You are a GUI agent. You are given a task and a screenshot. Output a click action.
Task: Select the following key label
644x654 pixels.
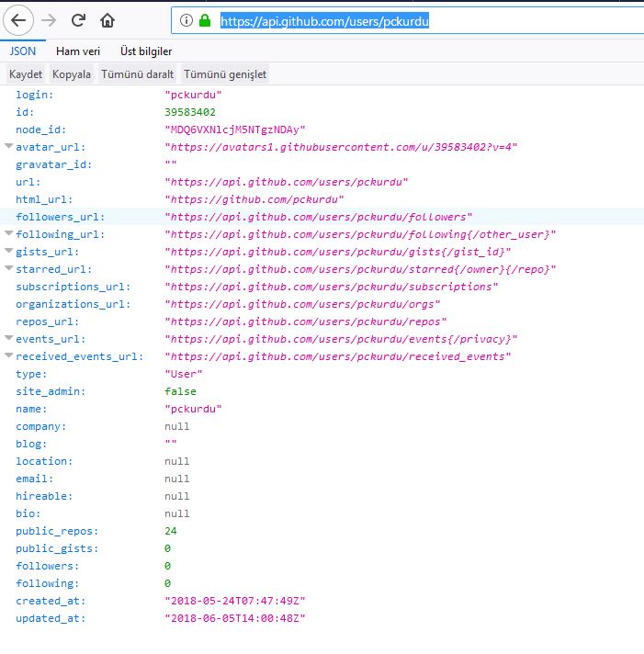pos(47,584)
